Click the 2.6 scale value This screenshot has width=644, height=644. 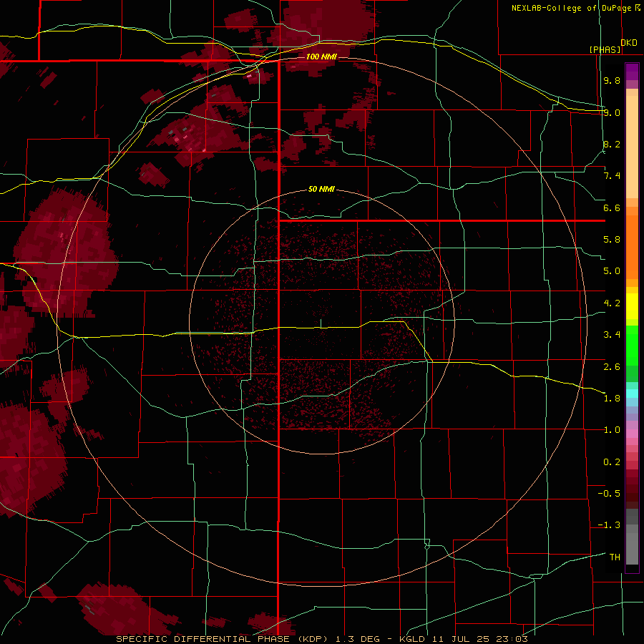pos(612,366)
